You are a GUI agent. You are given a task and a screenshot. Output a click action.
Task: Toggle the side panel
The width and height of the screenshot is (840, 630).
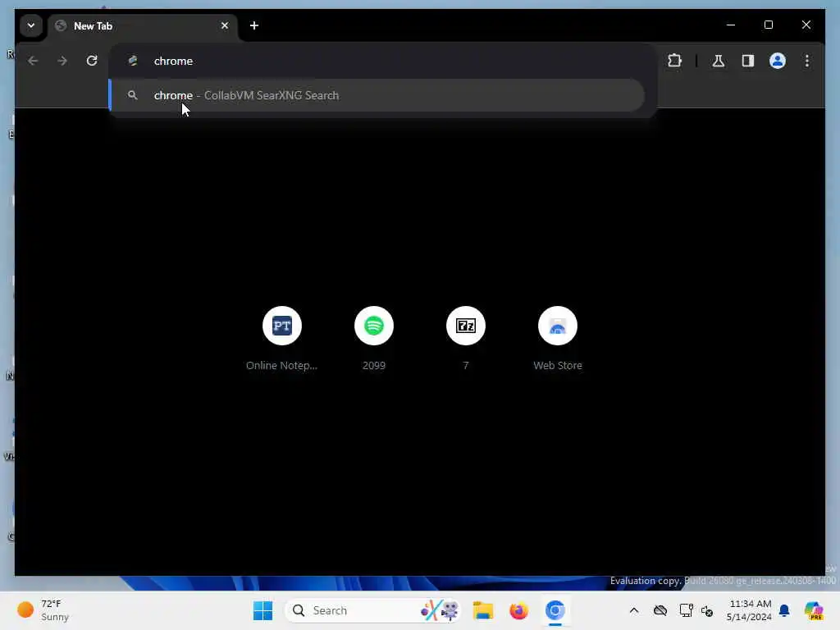(x=748, y=61)
